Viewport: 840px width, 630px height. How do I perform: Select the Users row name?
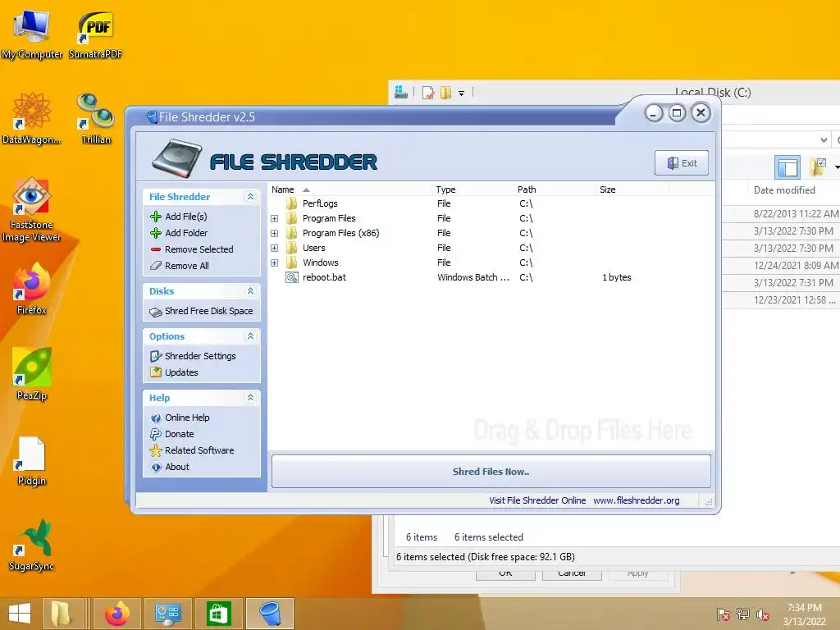tap(314, 248)
